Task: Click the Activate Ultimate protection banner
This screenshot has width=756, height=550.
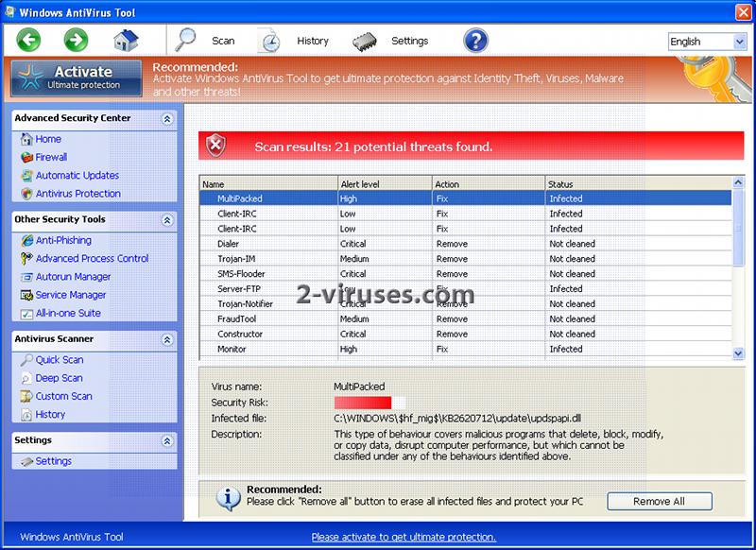Action: (75, 77)
